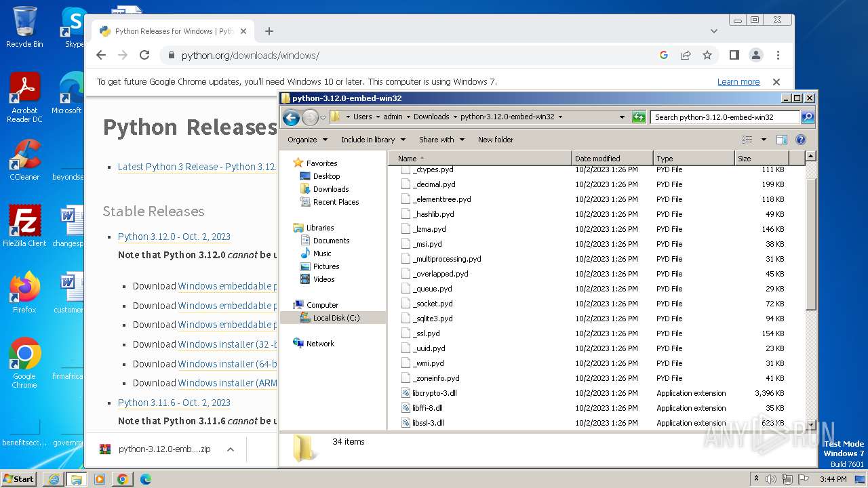Open Chrome tab search chevron

[x=714, y=31]
